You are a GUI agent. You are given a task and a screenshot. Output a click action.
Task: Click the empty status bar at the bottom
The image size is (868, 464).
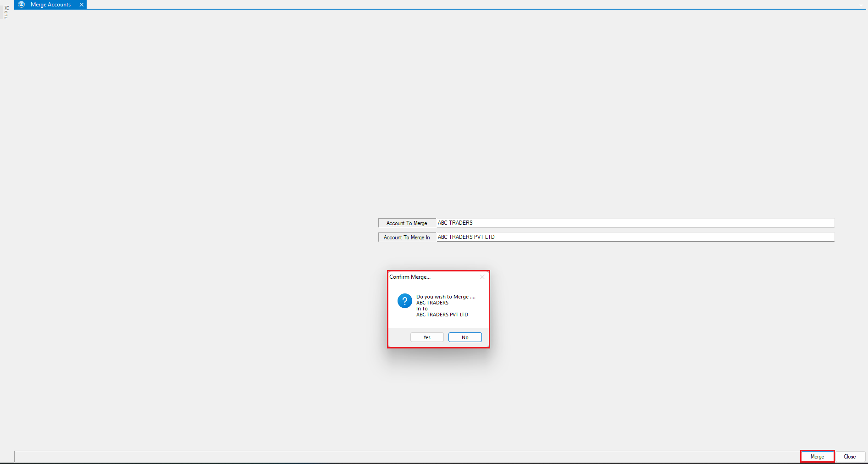point(404,457)
